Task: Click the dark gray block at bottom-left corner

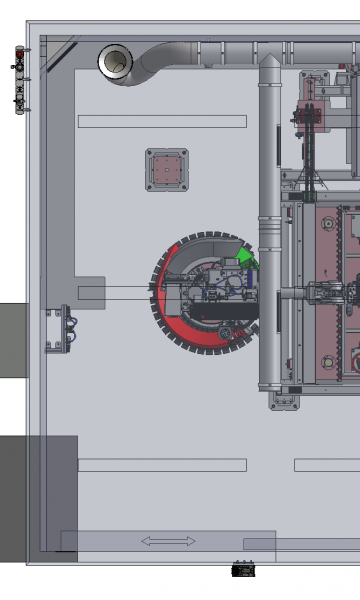Action: pos(39,499)
